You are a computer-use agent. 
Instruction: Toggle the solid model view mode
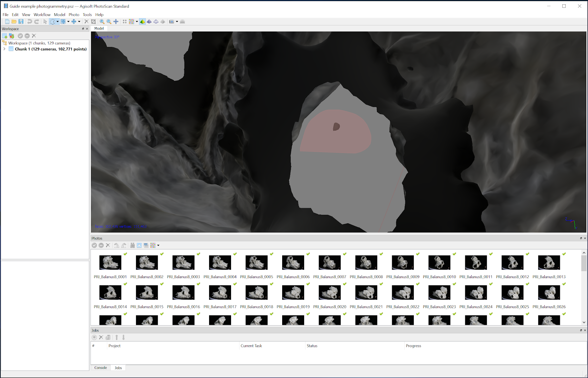point(149,22)
